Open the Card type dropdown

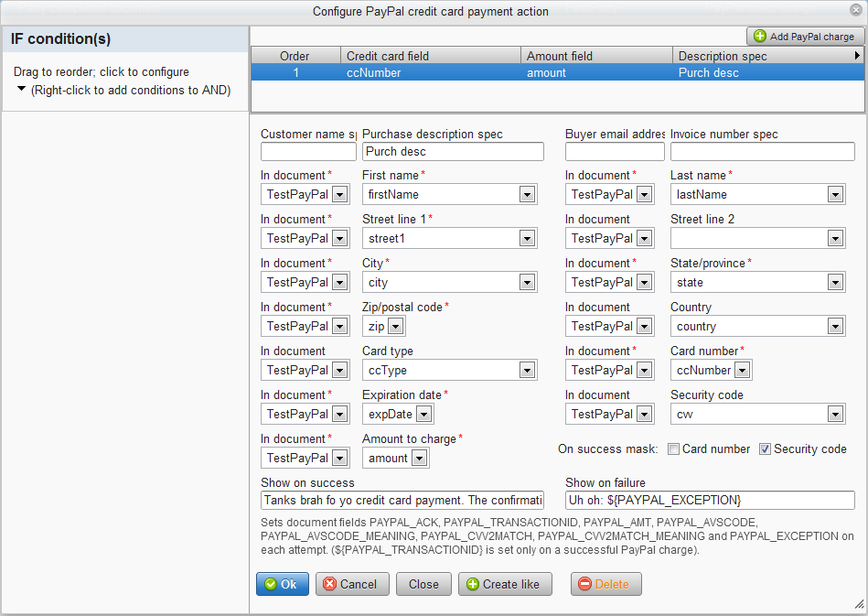pyautogui.click(x=527, y=370)
